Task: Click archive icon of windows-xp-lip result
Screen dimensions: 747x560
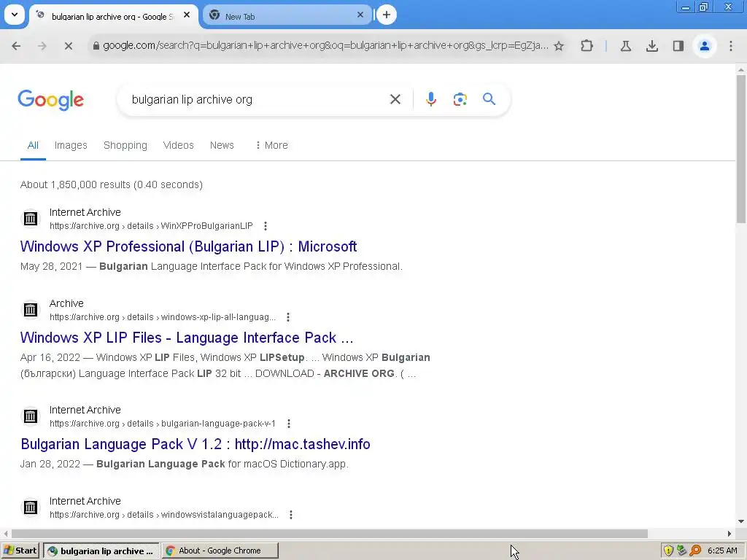Action: click(31, 310)
